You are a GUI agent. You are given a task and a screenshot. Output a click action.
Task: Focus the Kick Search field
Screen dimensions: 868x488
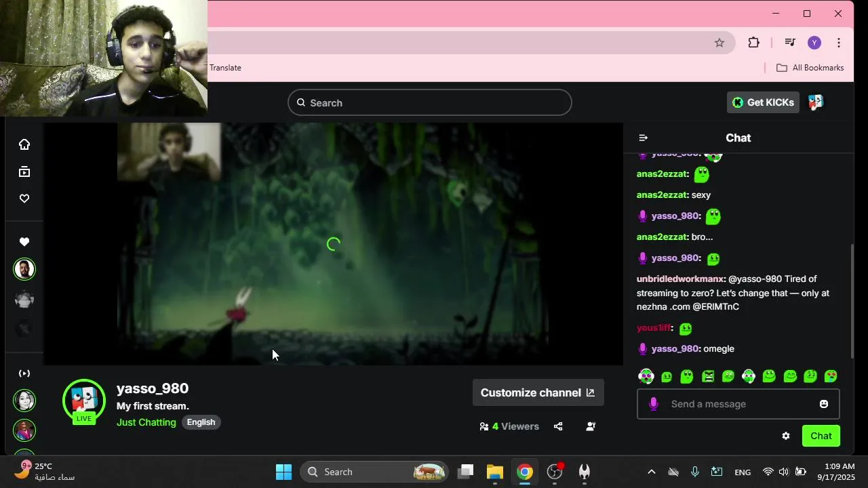430,103
